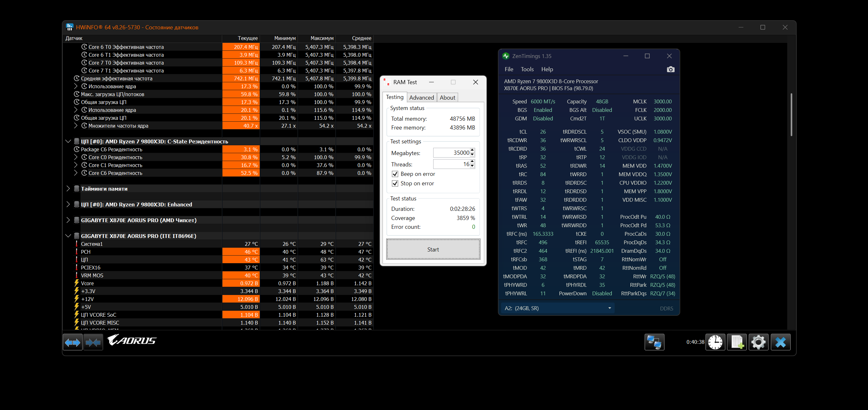The height and width of the screenshot is (410, 868).
Task: Open HWiNFO sensor settings gear icon
Action: point(758,342)
